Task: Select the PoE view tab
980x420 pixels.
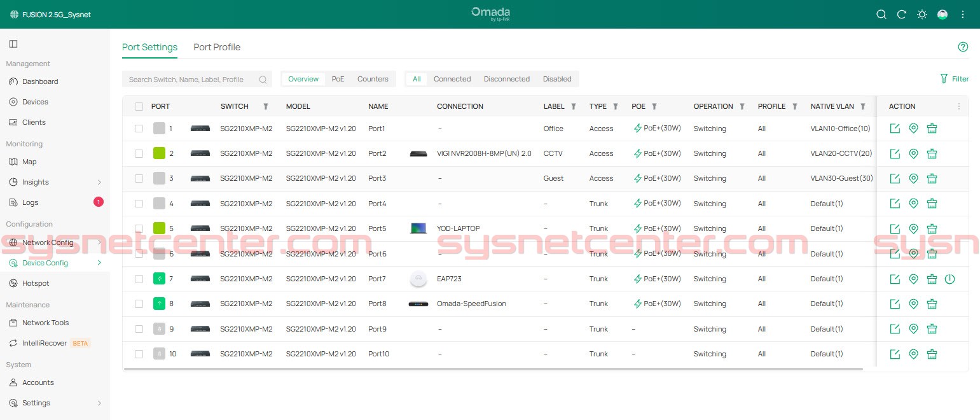Action: click(x=338, y=79)
